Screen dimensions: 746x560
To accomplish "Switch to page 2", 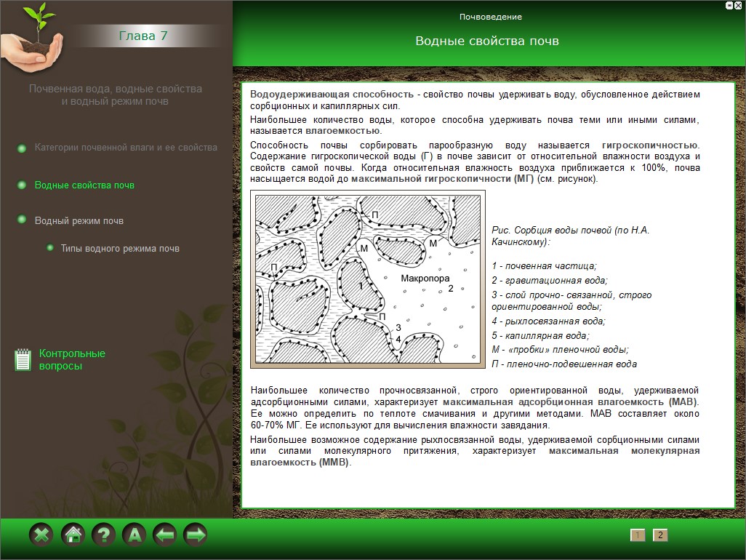I will coord(660,535).
